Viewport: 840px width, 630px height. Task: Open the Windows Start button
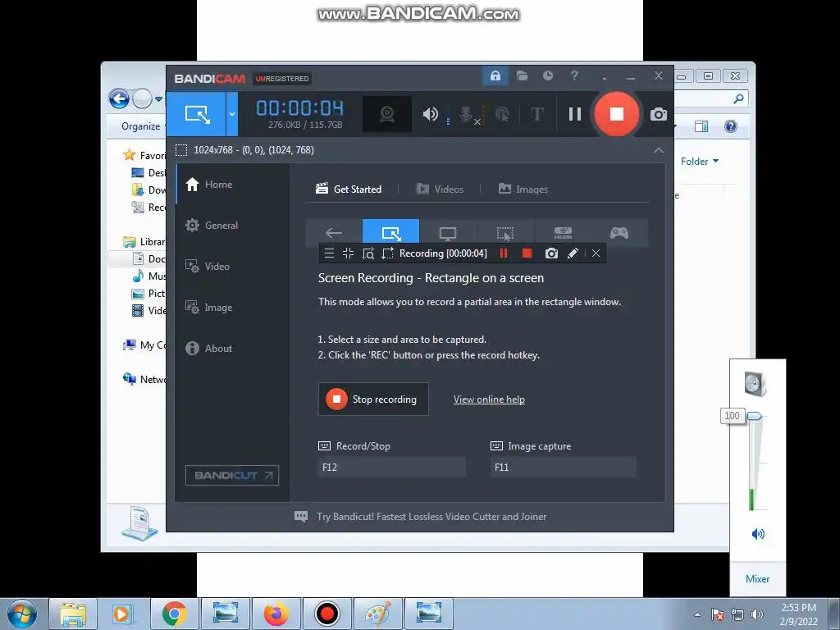click(22, 614)
